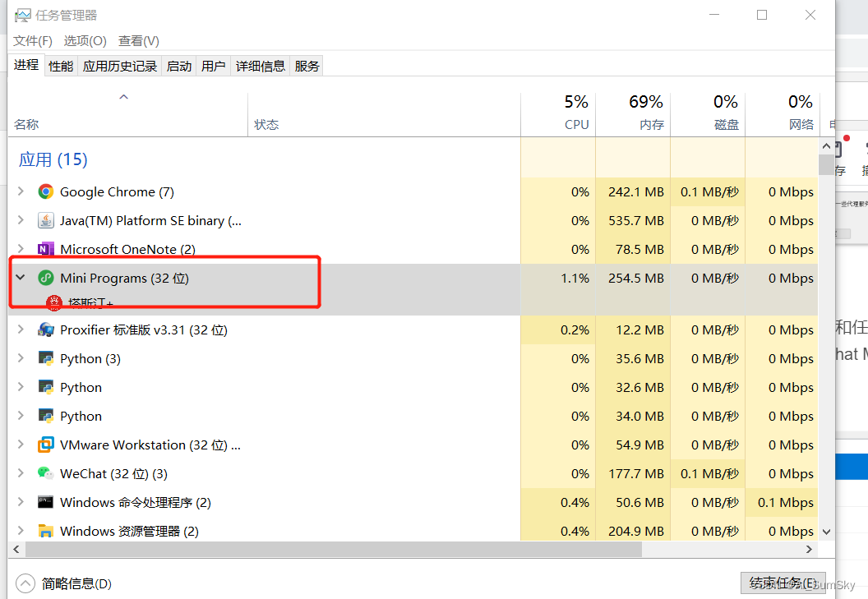Select the 进程 tab
The image size is (868, 599).
[26, 66]
